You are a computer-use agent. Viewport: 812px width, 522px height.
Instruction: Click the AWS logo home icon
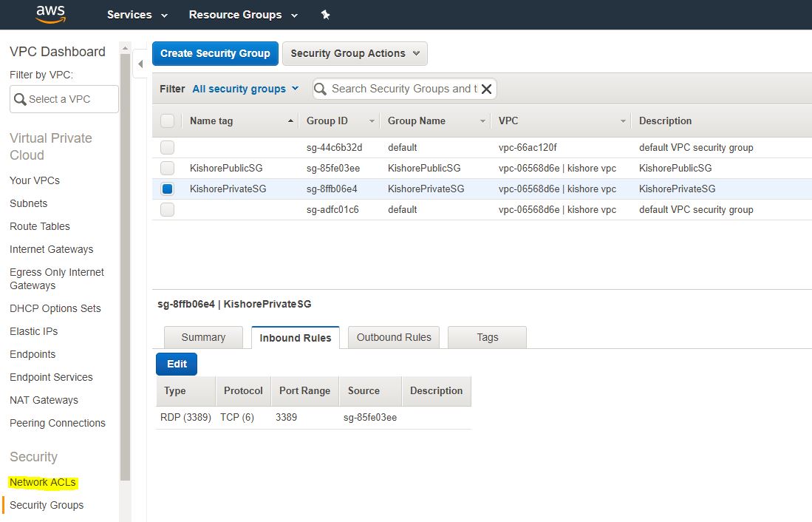click(x=50, y=14)
